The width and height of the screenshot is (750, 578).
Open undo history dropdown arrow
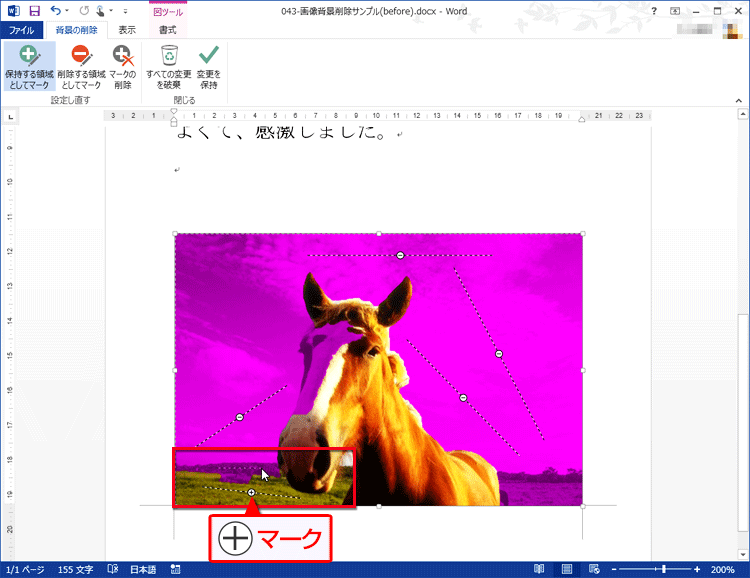[x=67, y=11]
